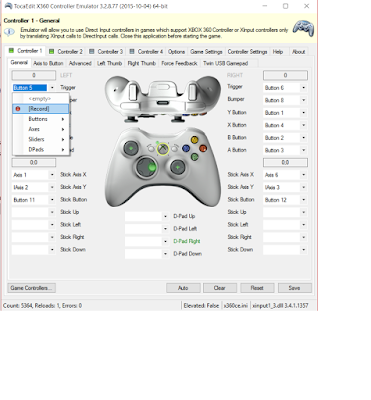Open the left Trigger dropdown arrow
Viewport: 371px width, 400px height.
[52, 88]
